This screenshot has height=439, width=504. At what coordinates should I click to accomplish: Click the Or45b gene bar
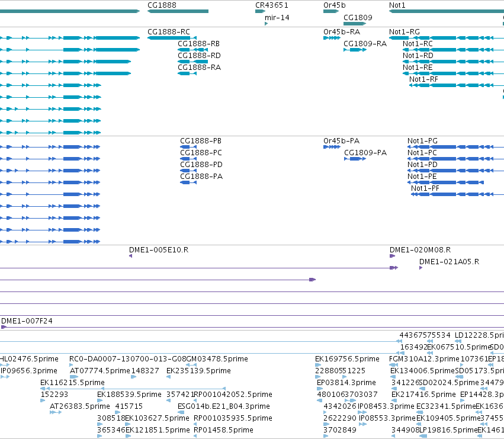tap(331, 11)
